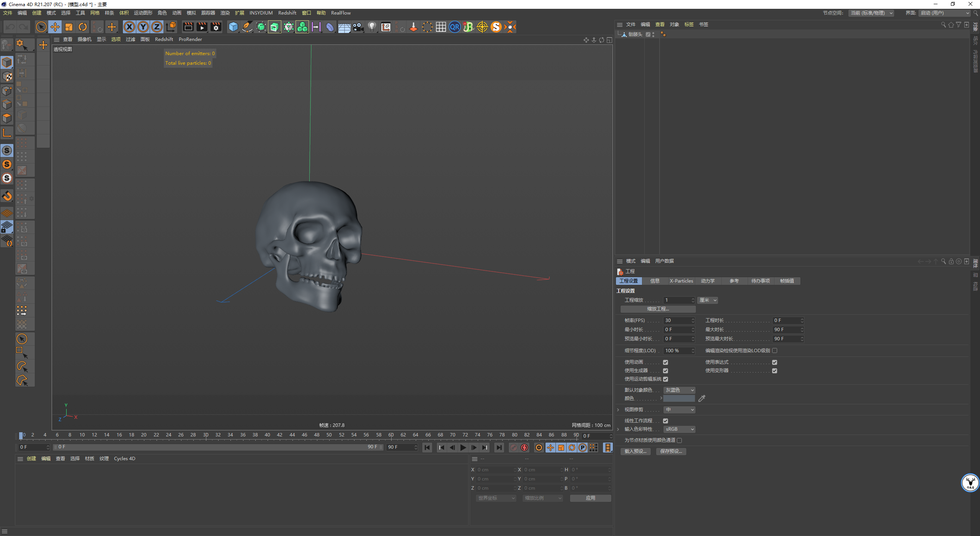
Task: Render to Picture Viewer
Action: coord(202,27)
